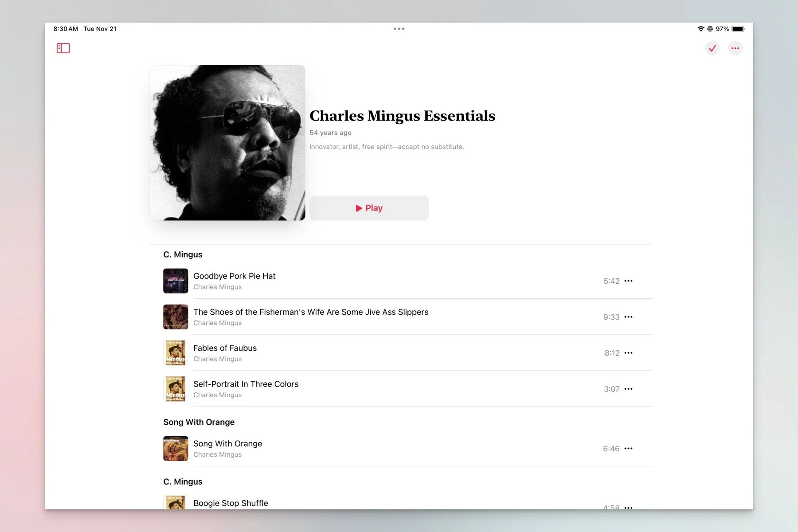The height and width of the screenshot is (532, 798).
Task: Open the first C. Mingus section header
Action: [x=183, y=254]
